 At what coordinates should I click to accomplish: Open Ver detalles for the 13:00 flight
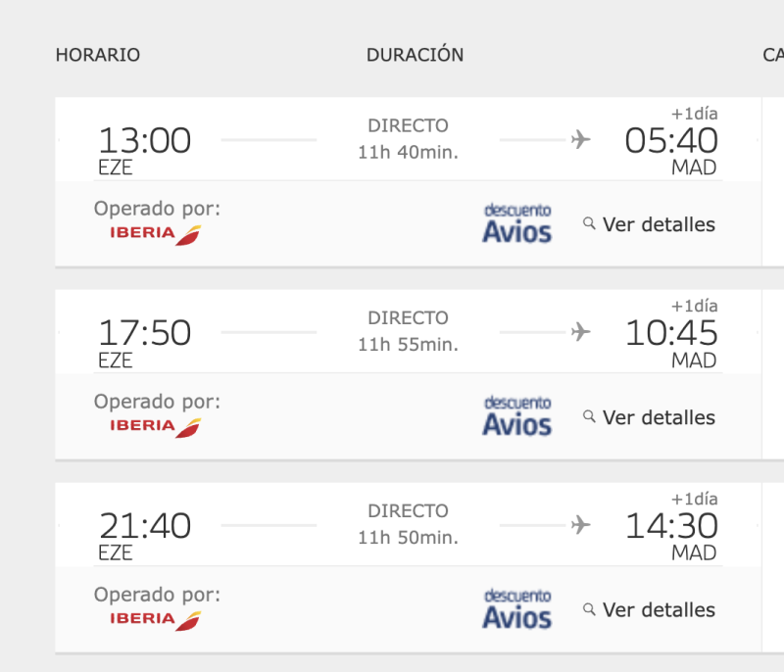click(x=650, y=224)
